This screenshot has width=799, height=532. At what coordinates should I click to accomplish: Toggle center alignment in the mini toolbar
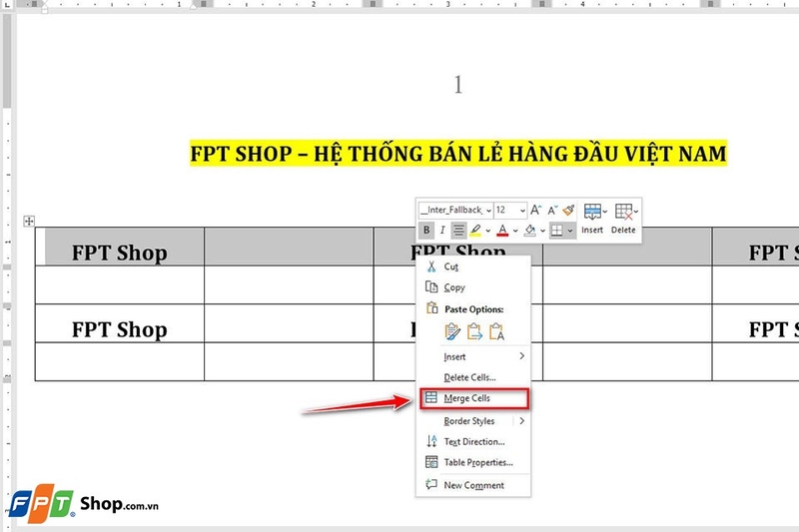458,231
